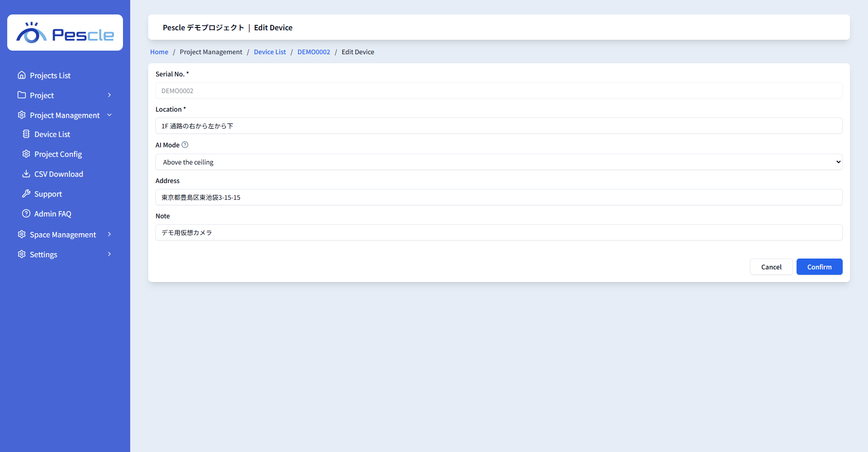Collapse the Project Management chevron

pos(109,115)
